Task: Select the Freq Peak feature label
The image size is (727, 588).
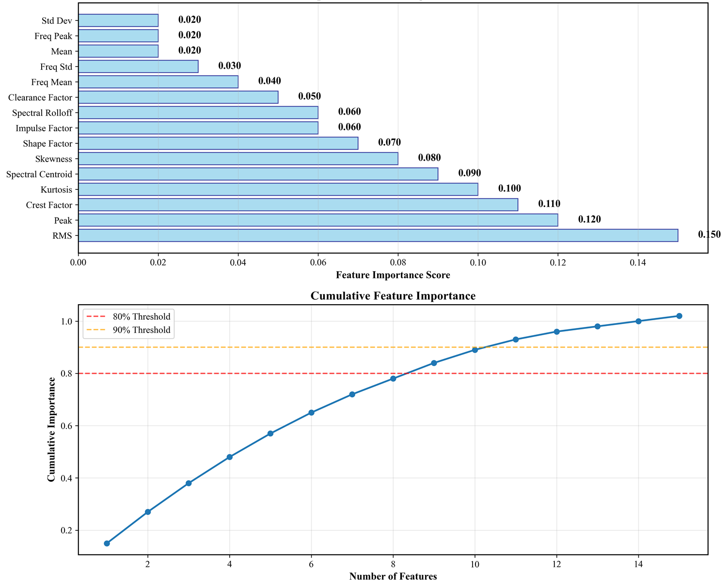Action: (x=53, y=36)
